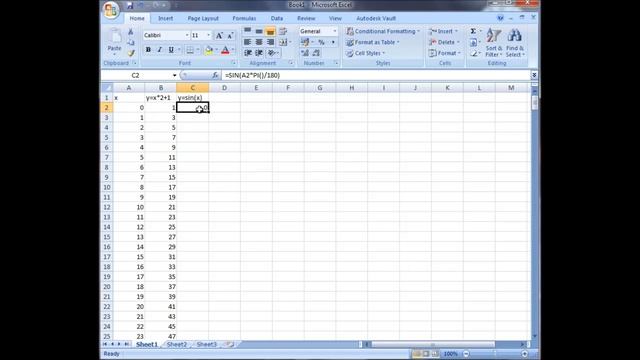Switch to Sheet3 worksheet tab

pyautogui.click(x=207, y=344)
